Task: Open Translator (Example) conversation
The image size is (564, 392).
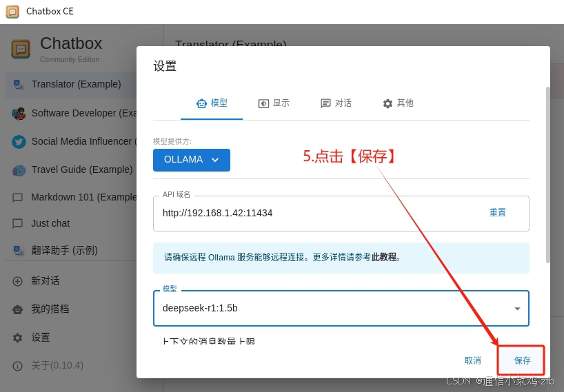Action: [71, 85]
